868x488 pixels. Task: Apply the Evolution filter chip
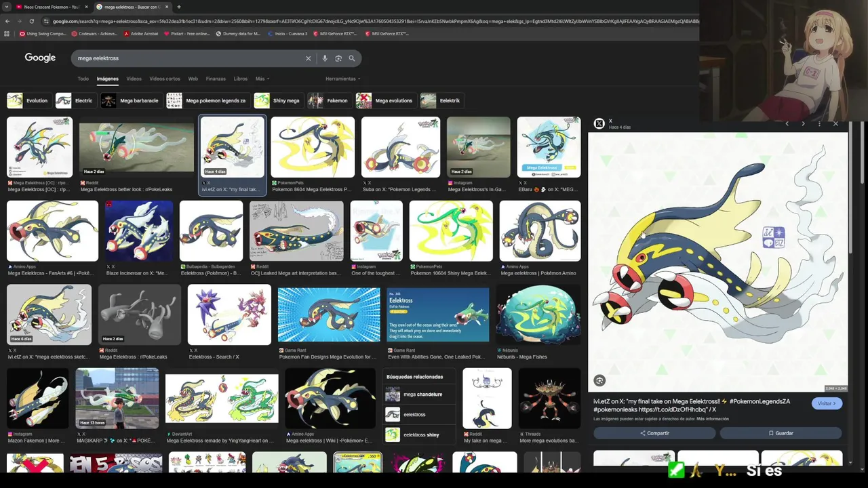coord(28,101)
